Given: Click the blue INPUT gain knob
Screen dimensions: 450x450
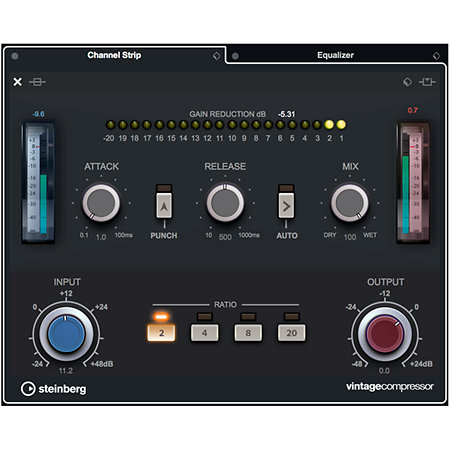Looking at the screenshot, I should 66,334.
